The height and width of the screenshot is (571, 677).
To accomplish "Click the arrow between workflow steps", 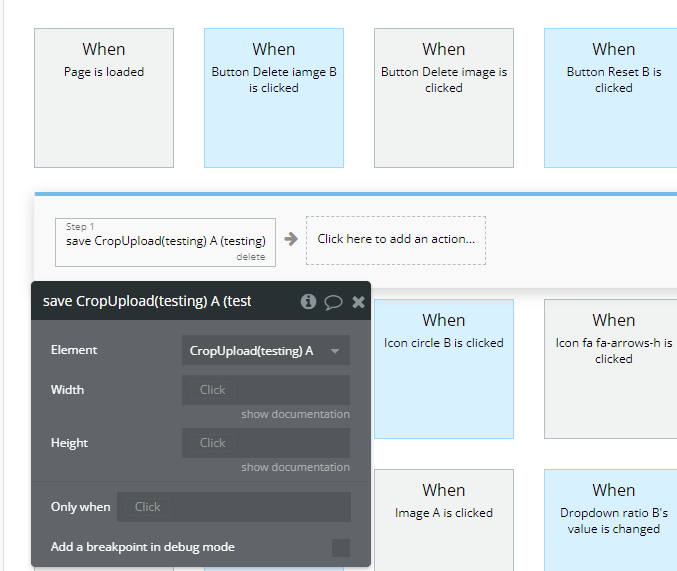I will (x=291, y=239).
